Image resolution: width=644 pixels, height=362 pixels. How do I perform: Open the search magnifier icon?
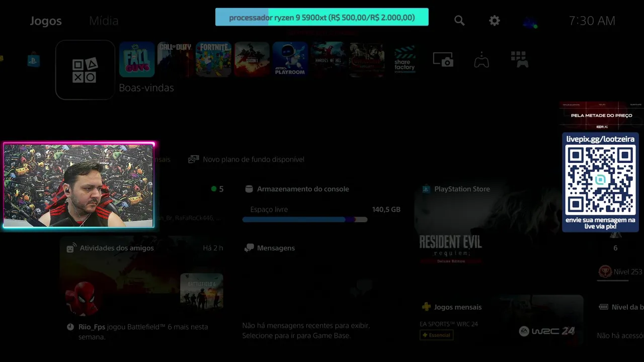coord(459,21)
